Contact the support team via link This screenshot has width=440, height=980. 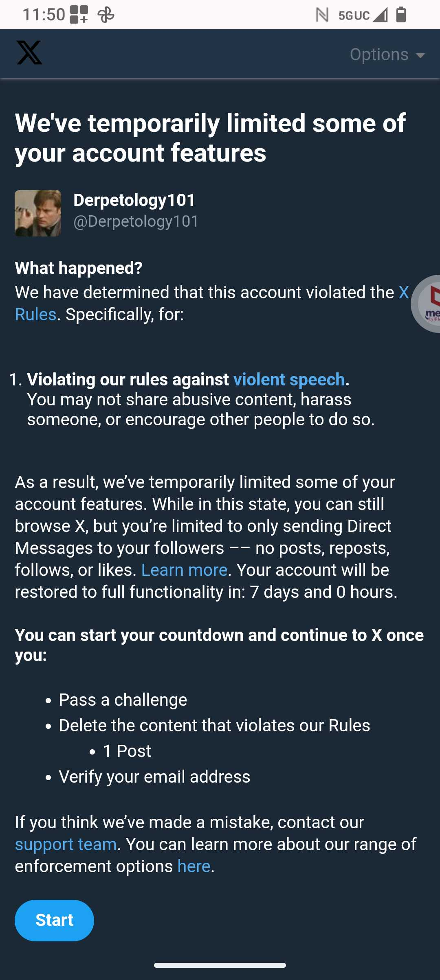66,844
